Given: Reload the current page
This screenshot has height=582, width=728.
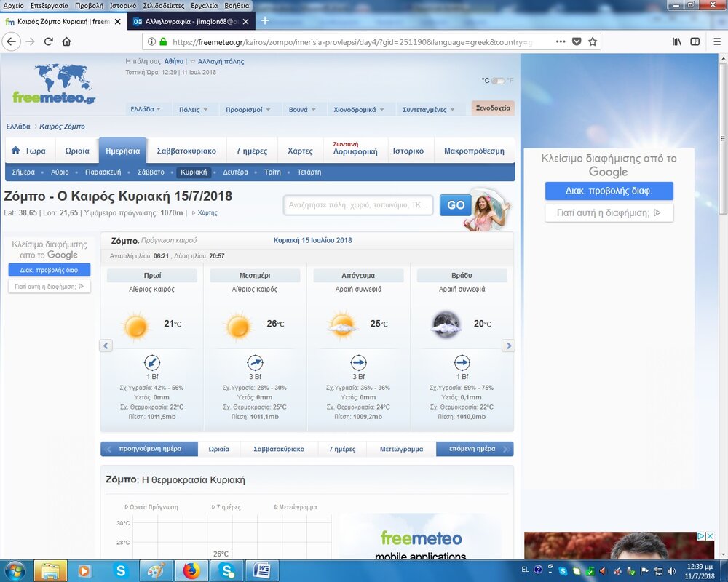Looking at the screenshot, I should 48,41.
